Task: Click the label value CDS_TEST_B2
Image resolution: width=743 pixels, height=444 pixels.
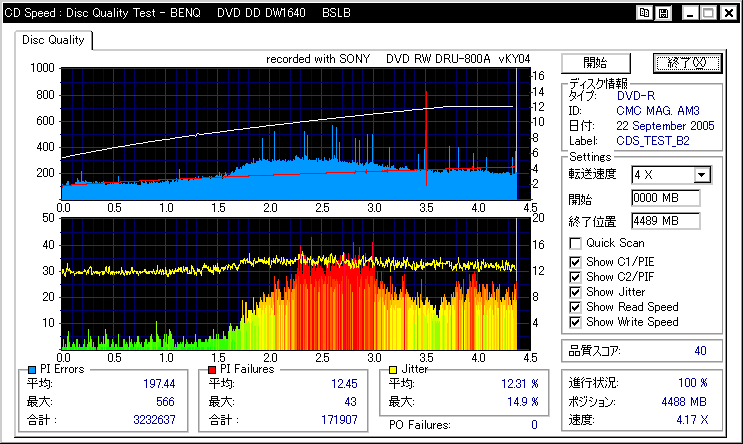Action: point(652,141)
